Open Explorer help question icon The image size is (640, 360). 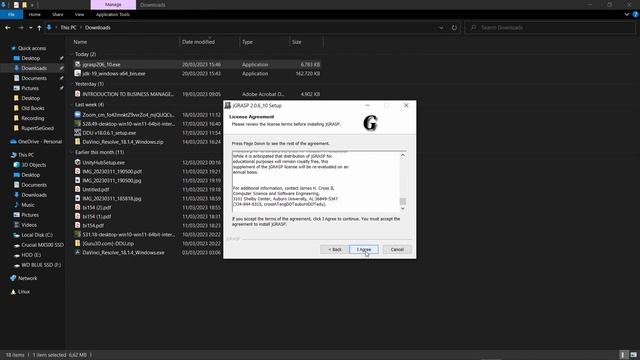click(x=636, y=14)
